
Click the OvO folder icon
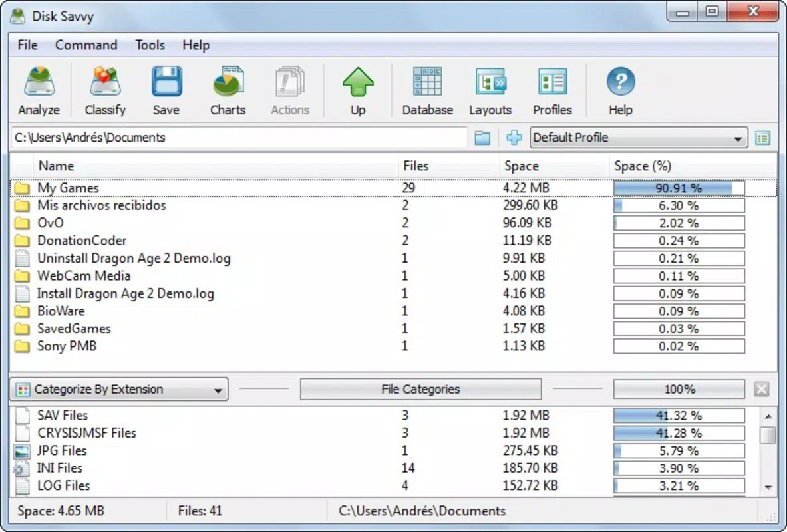pyautogui.click(x=21, y=223)
